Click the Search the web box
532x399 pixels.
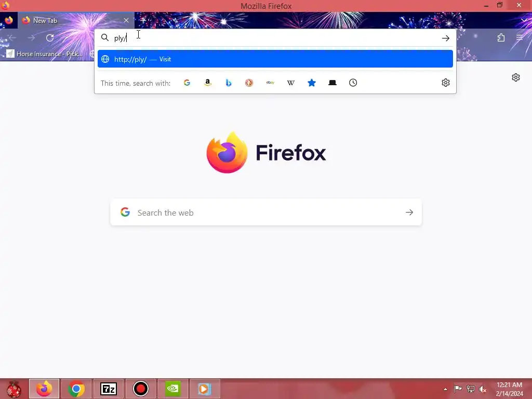(266, 212)
